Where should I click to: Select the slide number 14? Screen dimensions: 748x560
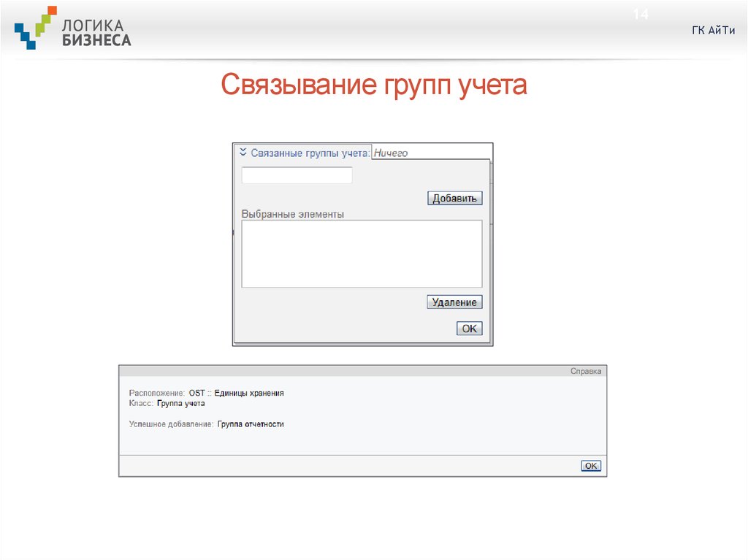(x=641, y=12)
